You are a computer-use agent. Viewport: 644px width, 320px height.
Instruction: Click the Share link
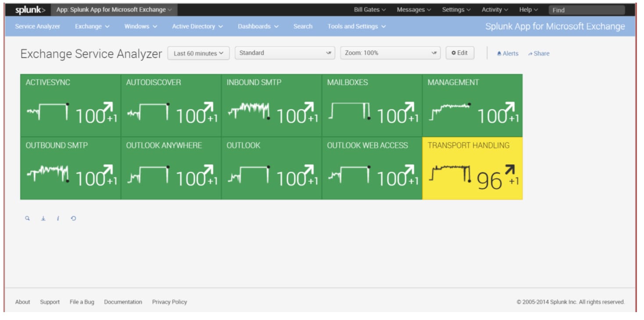tap(539, 53)
